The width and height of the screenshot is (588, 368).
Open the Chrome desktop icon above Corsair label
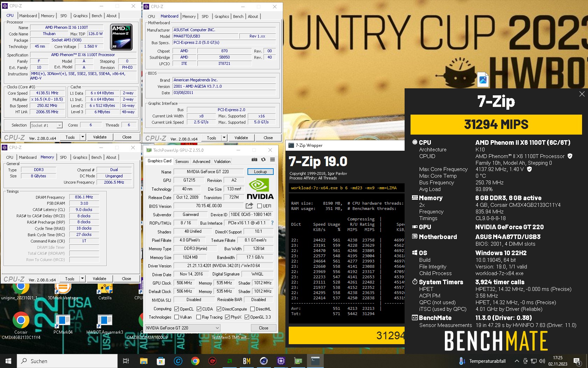tap(21, 320)
